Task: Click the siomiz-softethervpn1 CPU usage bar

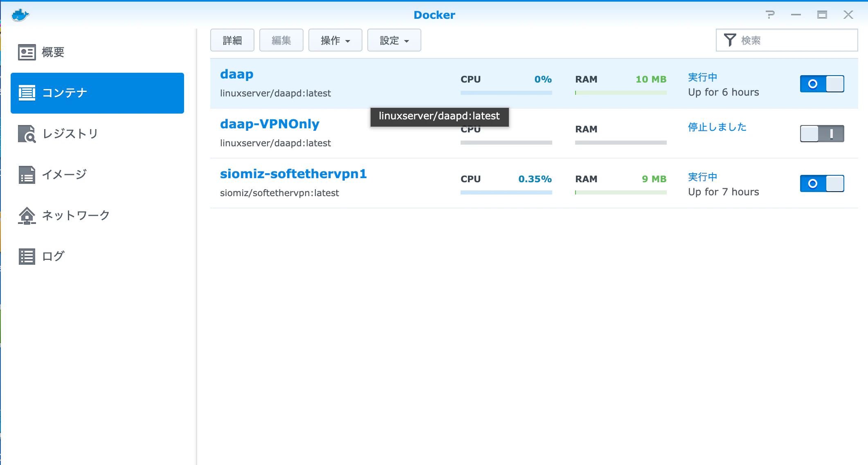Action: [506, 192]
